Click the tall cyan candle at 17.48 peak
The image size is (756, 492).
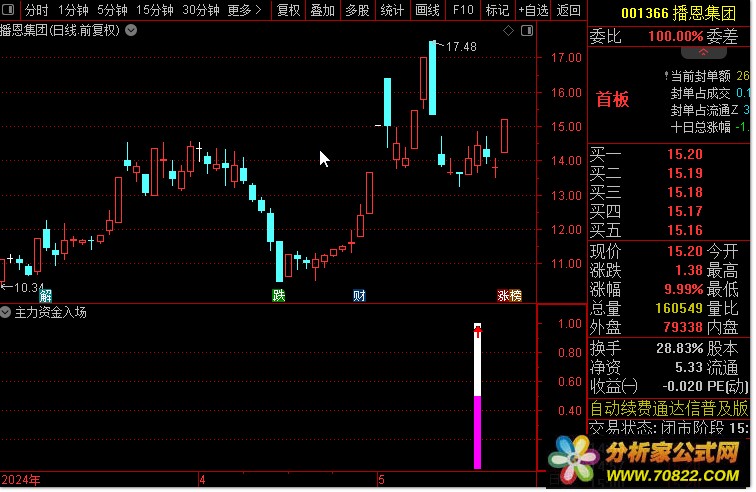[x=432, y=78]
